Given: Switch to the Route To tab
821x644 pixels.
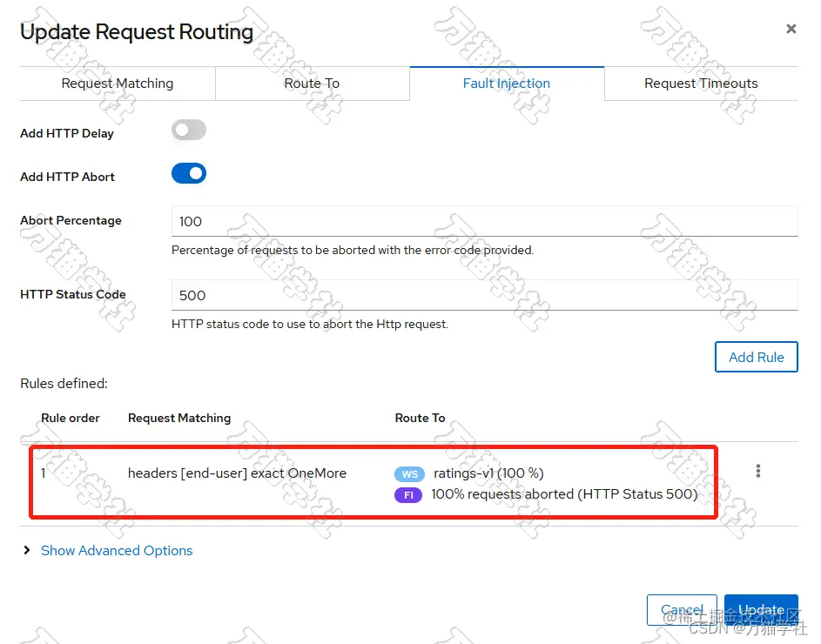Looking at the screenshot, I should (312, 84).
